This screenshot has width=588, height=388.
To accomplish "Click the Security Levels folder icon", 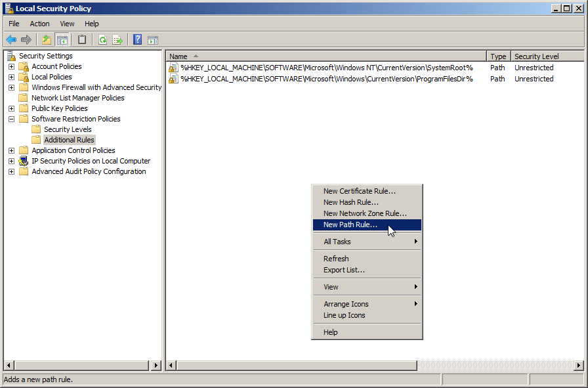I will (36, 129).
